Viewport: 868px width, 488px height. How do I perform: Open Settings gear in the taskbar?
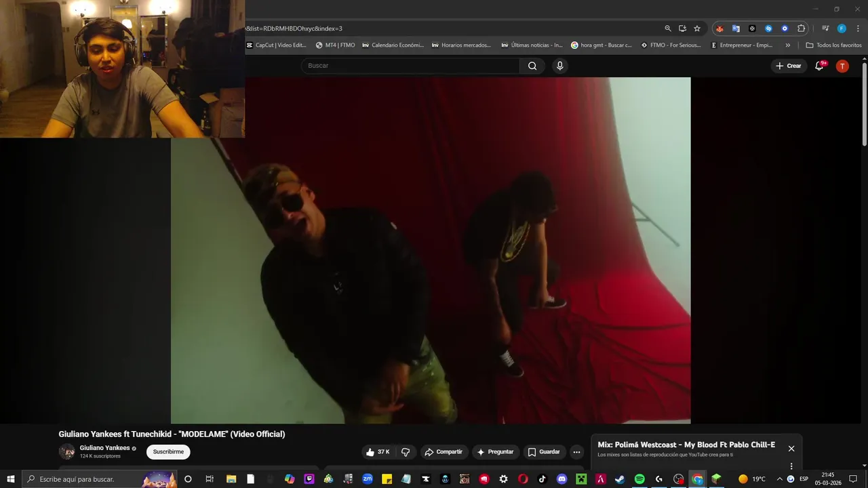[x=503, y=479]
